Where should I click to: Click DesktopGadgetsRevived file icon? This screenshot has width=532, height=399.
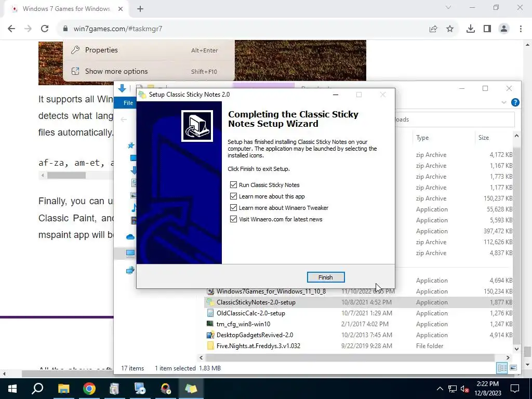tap(210, 335)
